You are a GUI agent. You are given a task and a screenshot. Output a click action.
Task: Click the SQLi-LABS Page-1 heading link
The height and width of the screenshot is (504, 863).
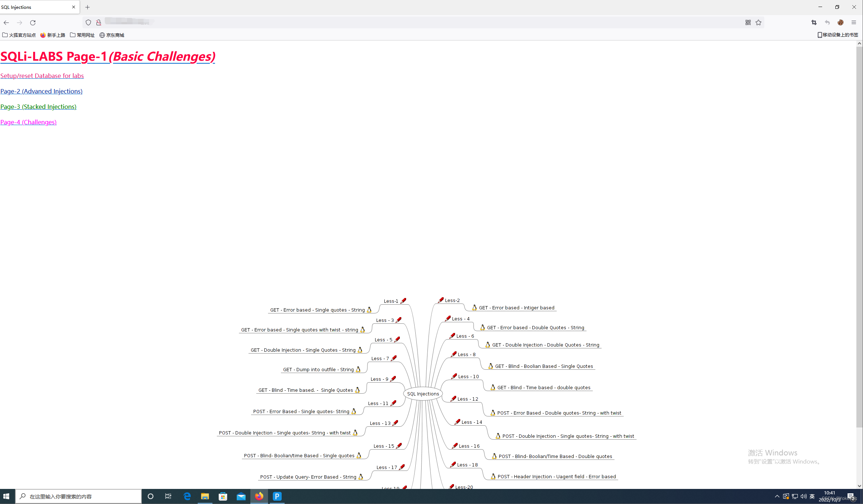pos(108,56)
